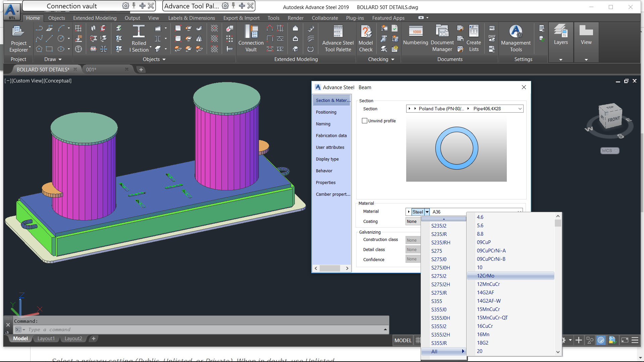Viewport: 644px width, 362px height.
Task: Switch to the 001* drawing tab
Action: pyautogui.click(x=91, y=69)
